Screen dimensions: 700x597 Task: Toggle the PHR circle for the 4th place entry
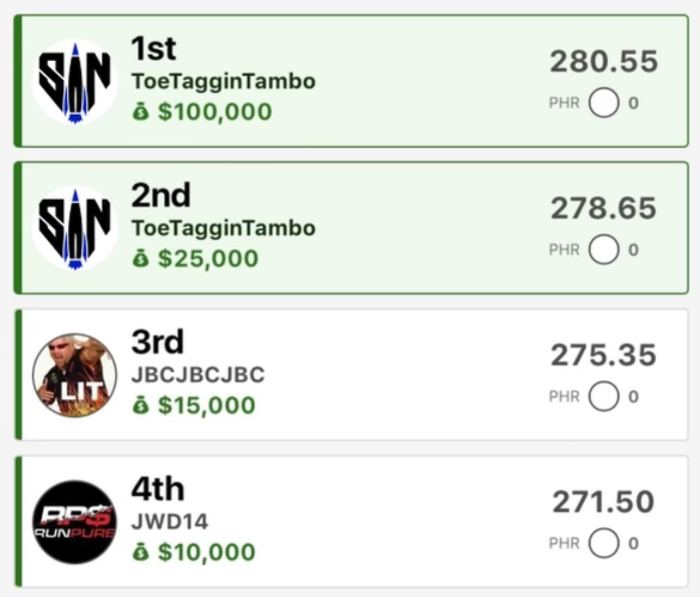point(604,544)
